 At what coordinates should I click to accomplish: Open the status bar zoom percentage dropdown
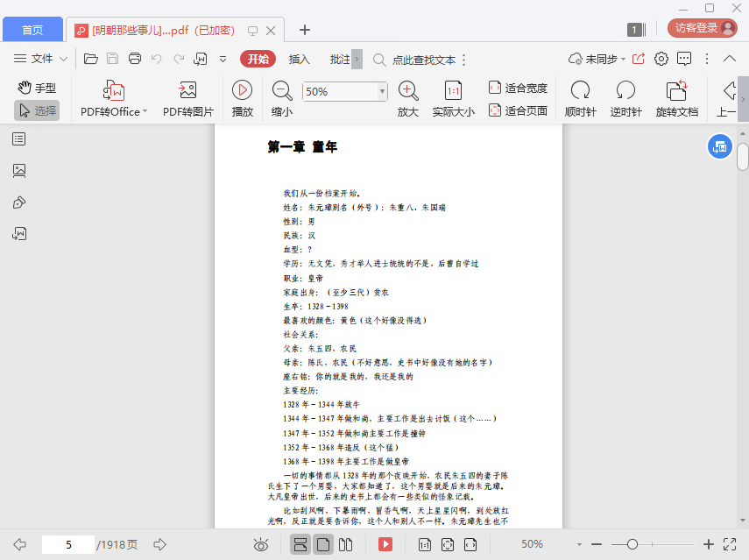579,544
